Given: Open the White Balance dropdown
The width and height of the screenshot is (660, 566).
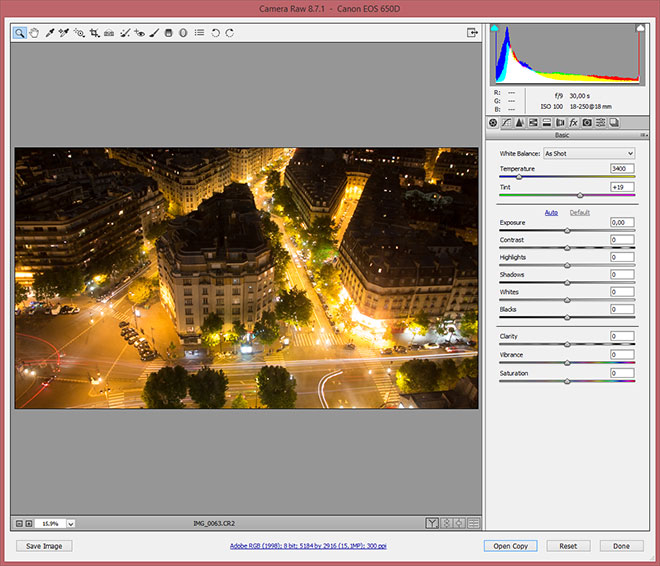Looking at the screenshot, I should (588, 154).
